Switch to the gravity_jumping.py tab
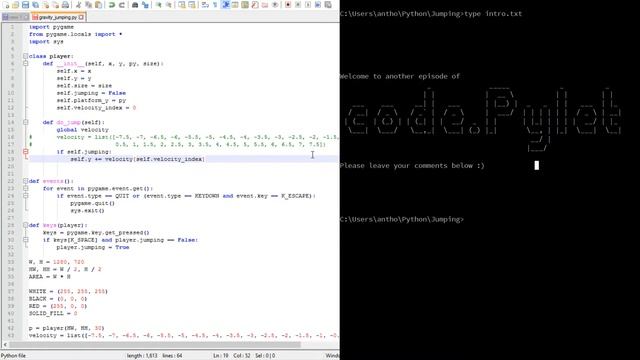 [x=58, y=17]
